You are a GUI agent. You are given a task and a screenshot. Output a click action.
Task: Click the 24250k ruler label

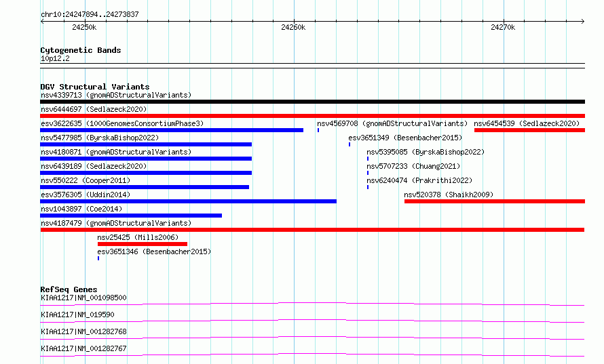84,27
